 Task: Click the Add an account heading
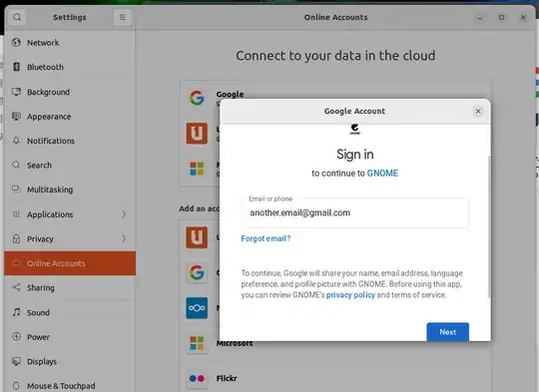point(199,208)
